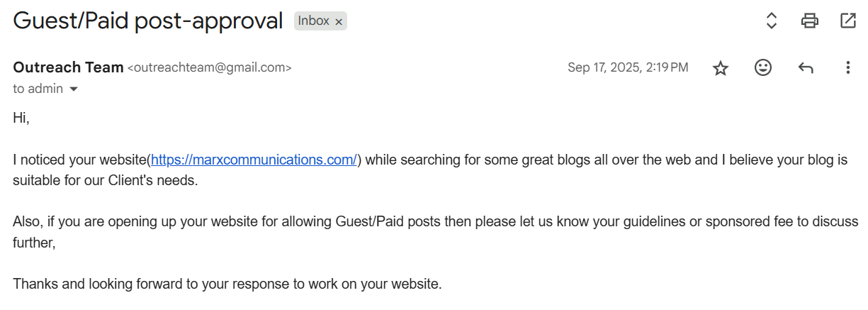Click the Guest/Paid post-approval subject heading
The height and width of the screenshot is (310, 868).
point(148,21)
